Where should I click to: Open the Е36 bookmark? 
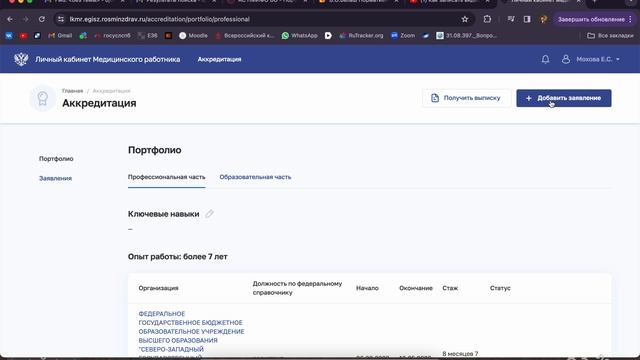click(147, 36)
